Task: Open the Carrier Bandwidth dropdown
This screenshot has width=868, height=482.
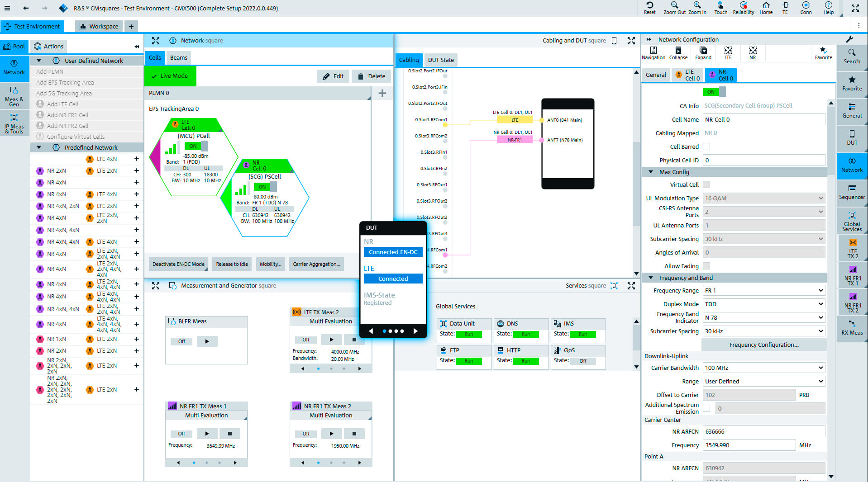Action: click(763, 368)
